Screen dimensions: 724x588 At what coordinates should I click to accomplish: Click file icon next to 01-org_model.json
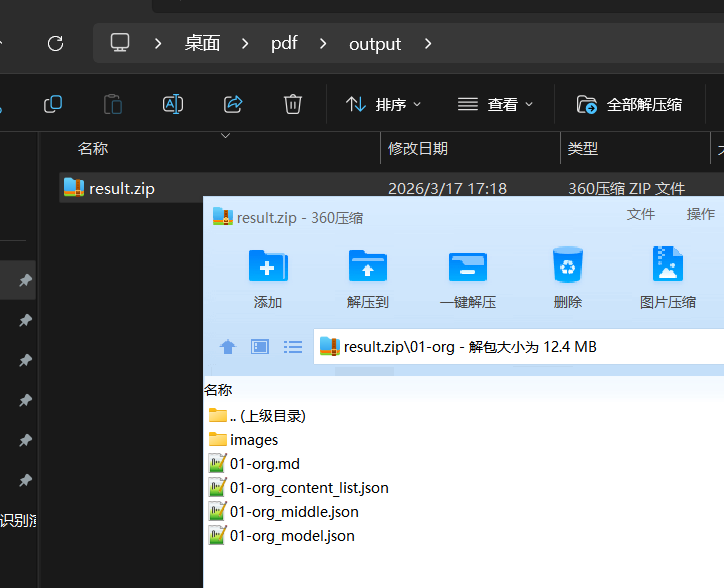(217, 535)
